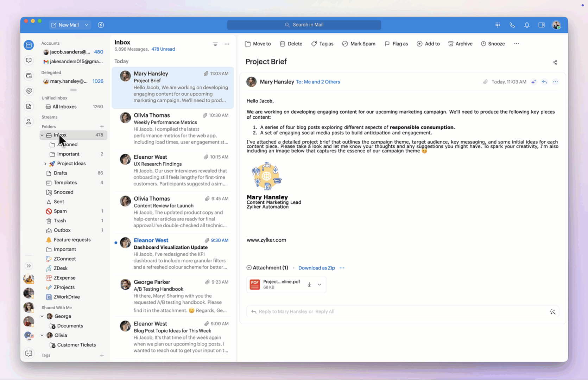The height and width of the screenshot is (380, 588).
Task: Expand the left rail with double-chevron icon
Action: 29,266
